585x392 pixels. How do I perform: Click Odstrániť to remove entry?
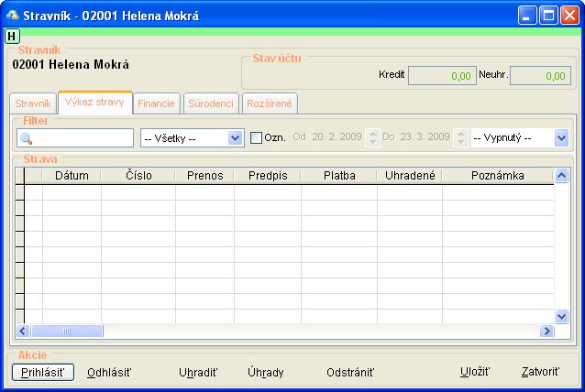(350, 372)
